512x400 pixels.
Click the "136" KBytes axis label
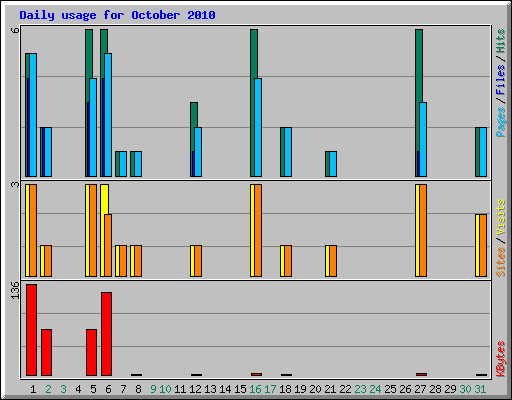tap(15, 290)
